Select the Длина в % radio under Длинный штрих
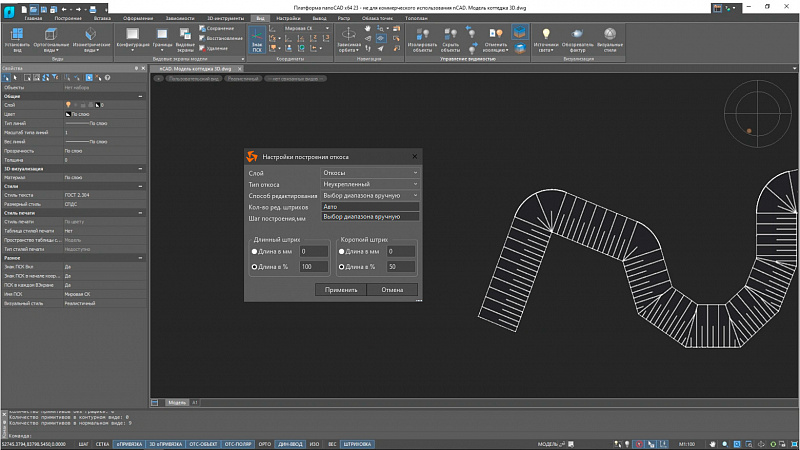The image size is (800, 450). 254,267
